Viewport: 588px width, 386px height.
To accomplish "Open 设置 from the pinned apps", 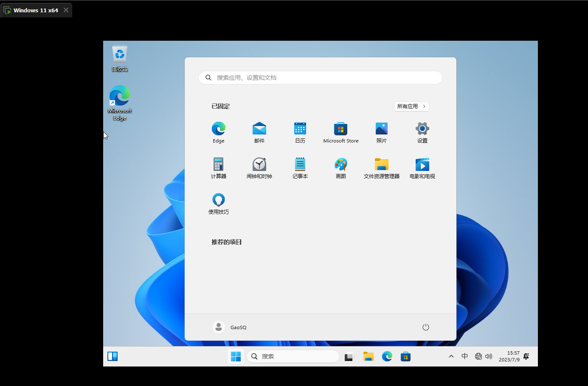I will pyautogui.click(x=422, y=132).
